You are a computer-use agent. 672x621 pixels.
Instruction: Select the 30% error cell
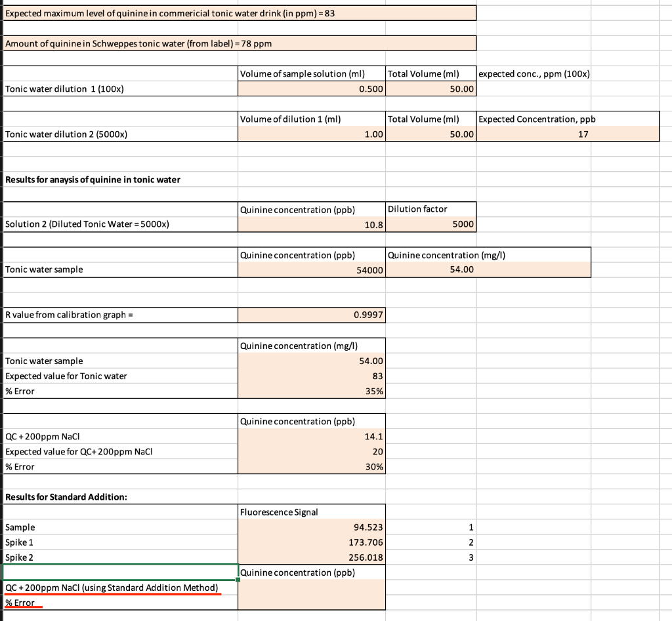(312, 467)
